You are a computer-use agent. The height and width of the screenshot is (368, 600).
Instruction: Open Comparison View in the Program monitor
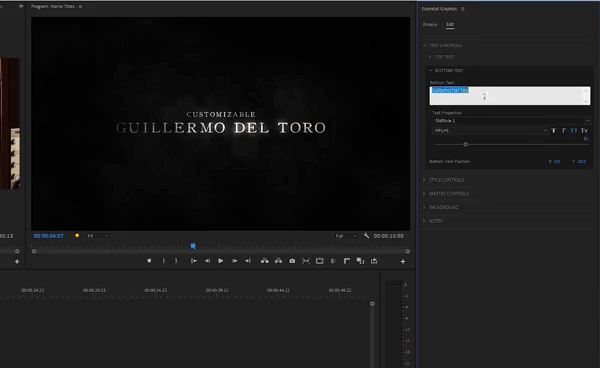(306, 261)
